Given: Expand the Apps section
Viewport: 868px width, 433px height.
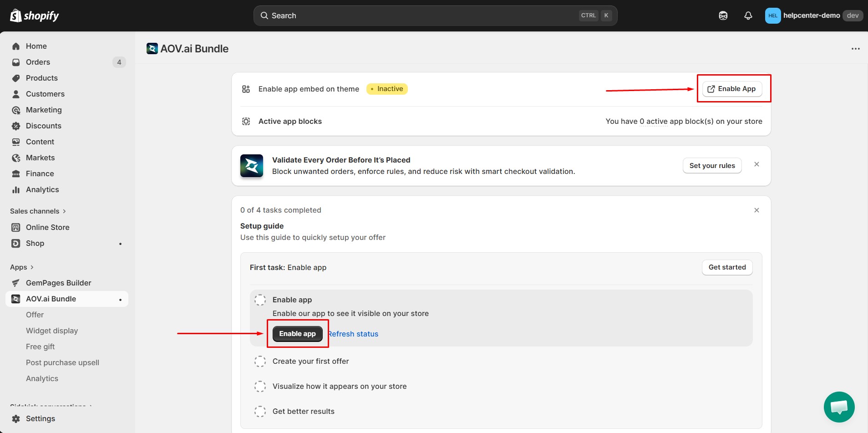Looking at the screenshot, I should [x=22, y=267].
